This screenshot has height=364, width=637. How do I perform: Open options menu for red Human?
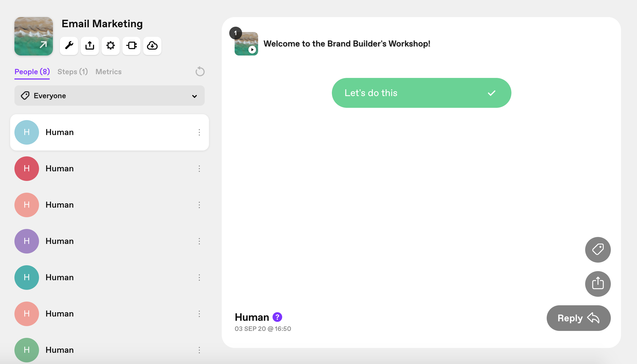[199, 169]
